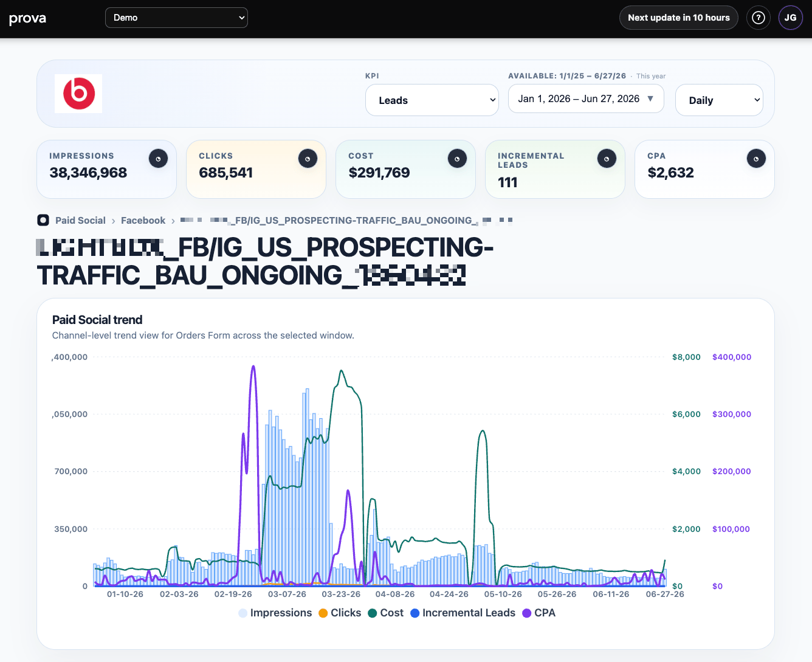Click the Paid Social breadcrumb icon
Screen dimensions: 812x662
(43, 220)
